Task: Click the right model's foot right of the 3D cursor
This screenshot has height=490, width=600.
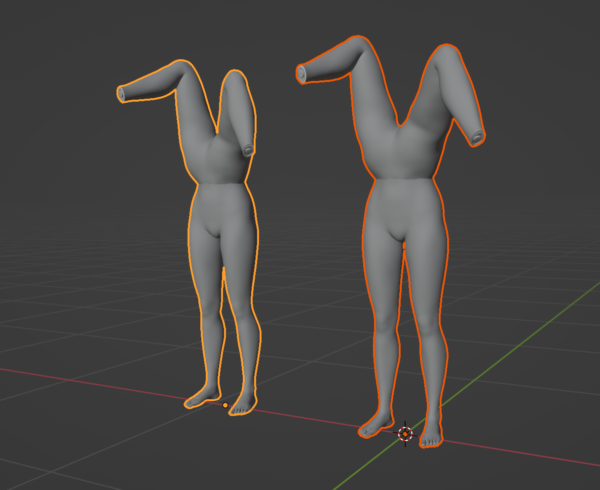Action: coord(431,436)
